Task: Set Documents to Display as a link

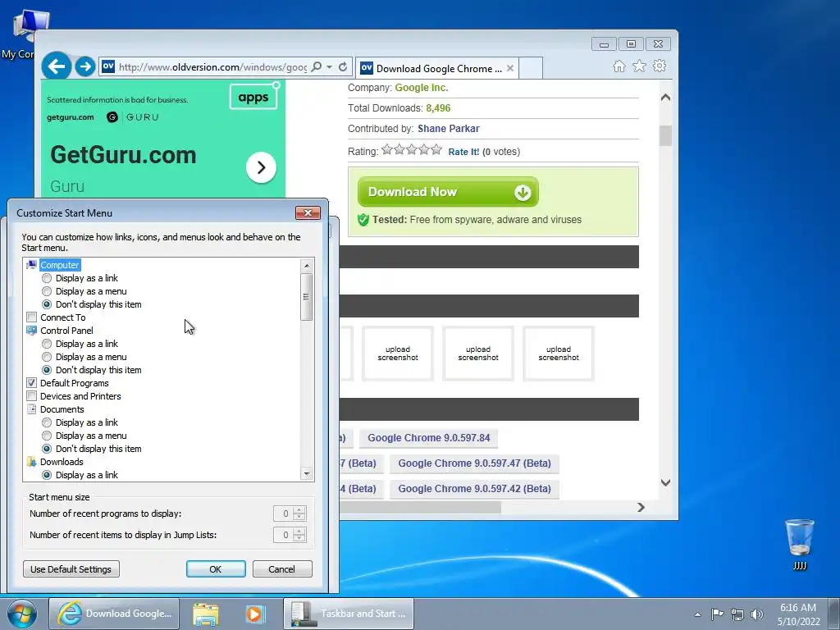Action: click(47, 422)
